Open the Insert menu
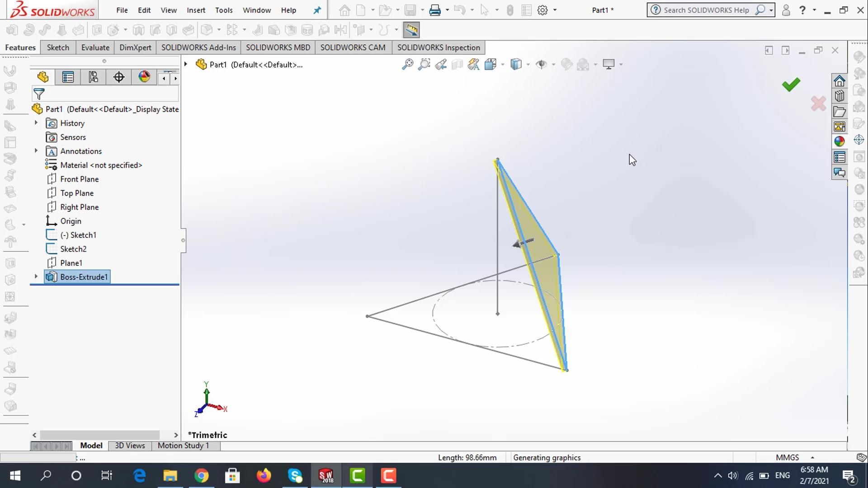The width and height of the screenshot is (868, 488). click(196, 10)
